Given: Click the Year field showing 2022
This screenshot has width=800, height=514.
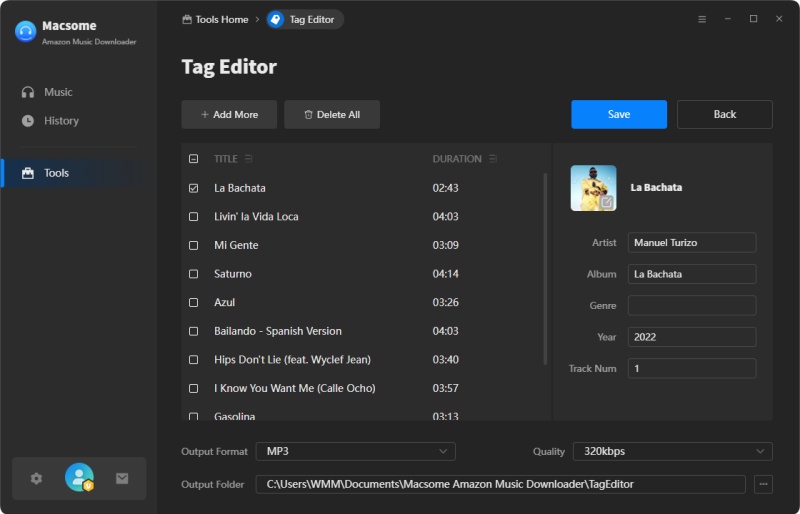Looking at the screenshot, I should (x=692, y=337).
